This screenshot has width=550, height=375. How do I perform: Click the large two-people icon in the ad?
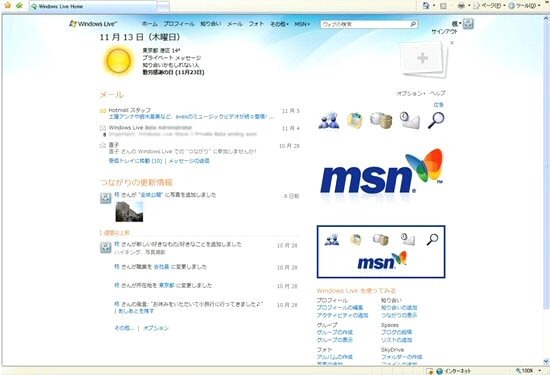pyautogui.click(x=329, y=120)
